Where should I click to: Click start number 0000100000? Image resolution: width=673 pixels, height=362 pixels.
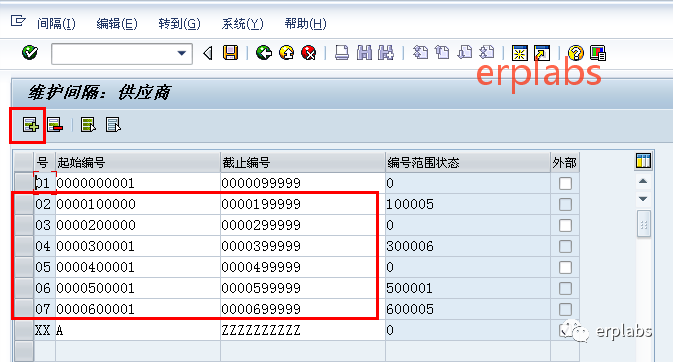click(x=96, y=204)
